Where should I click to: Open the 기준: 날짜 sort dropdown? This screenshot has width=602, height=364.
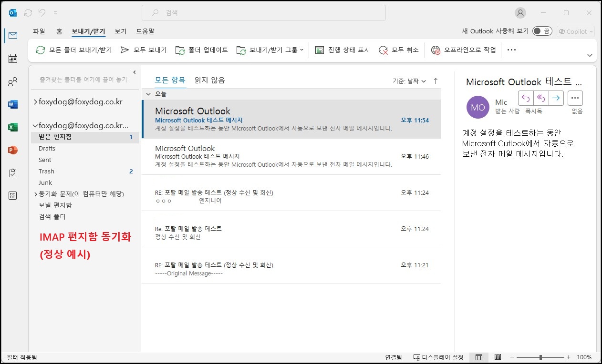[409, 81]
